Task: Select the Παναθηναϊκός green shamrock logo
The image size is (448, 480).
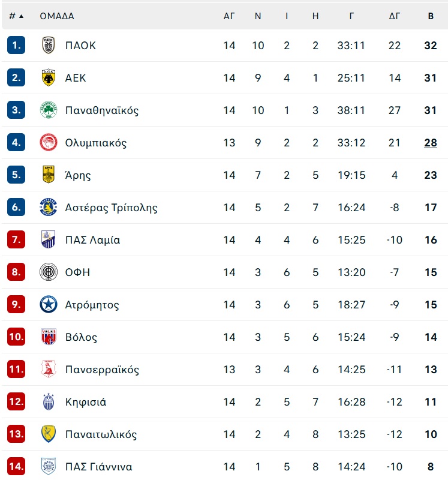Action: point(49,110)
